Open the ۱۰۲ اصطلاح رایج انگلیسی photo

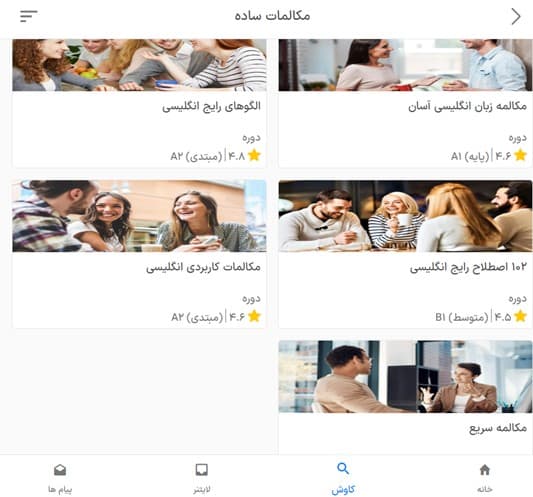405,216
